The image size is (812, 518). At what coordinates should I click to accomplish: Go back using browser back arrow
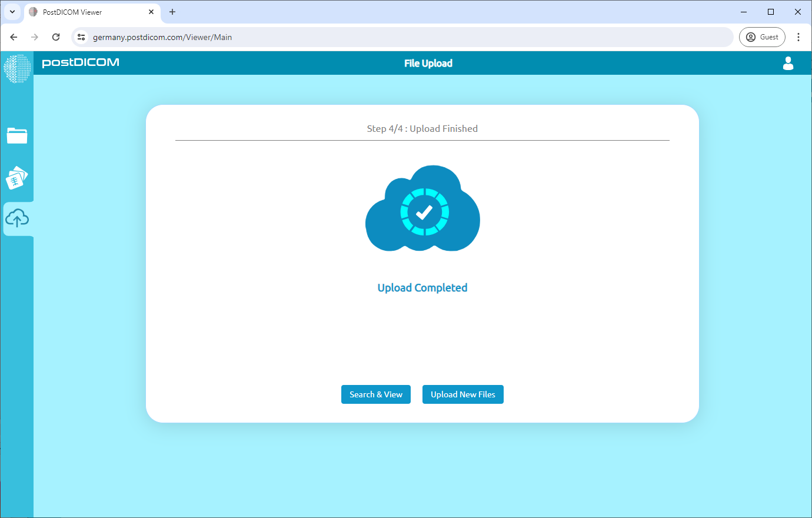tap(14, 37)
